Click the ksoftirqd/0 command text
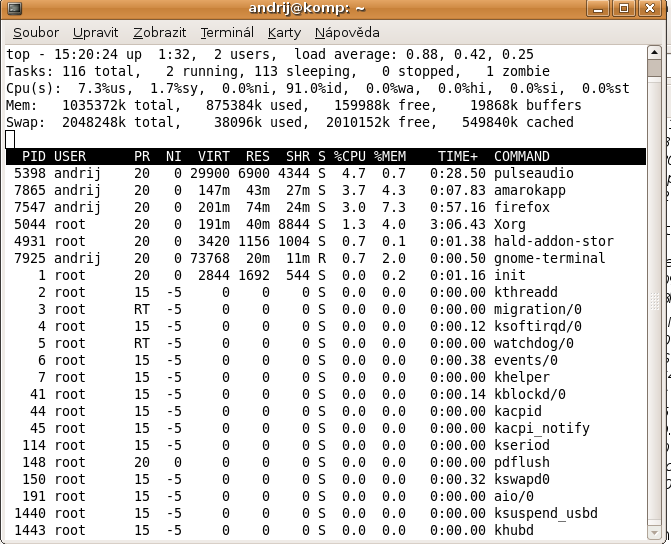The image size is (671, 544). (x=537, y=326)
